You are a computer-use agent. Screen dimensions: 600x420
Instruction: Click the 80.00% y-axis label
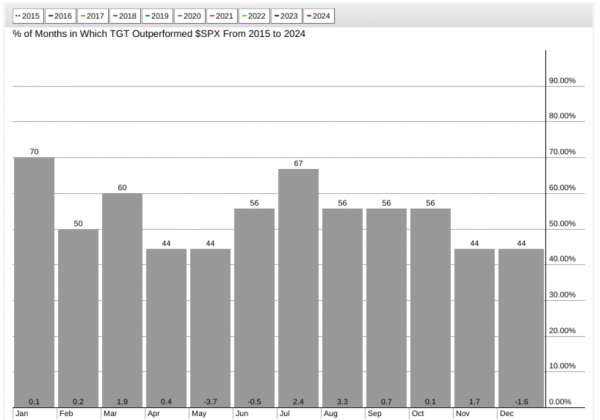tap(562, 116)
